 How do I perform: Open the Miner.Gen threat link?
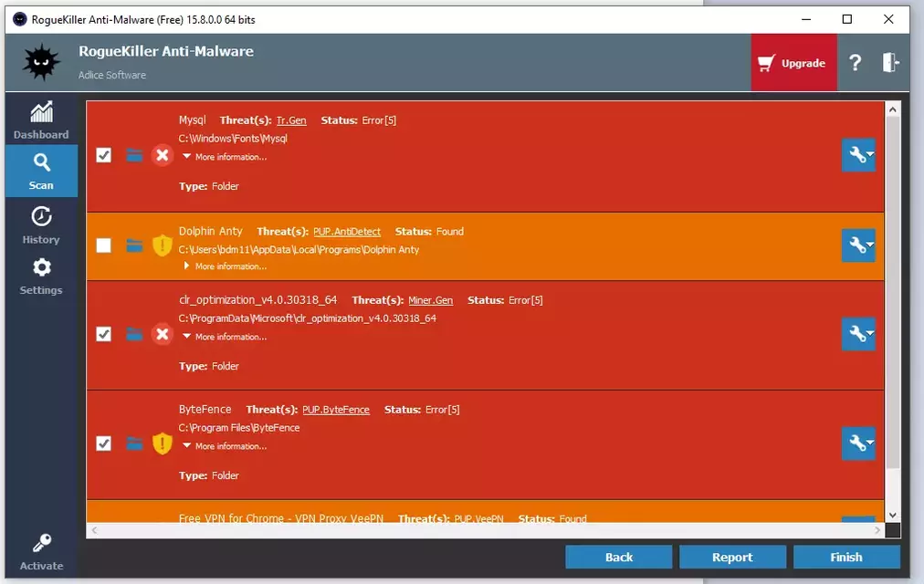point(431,300)
